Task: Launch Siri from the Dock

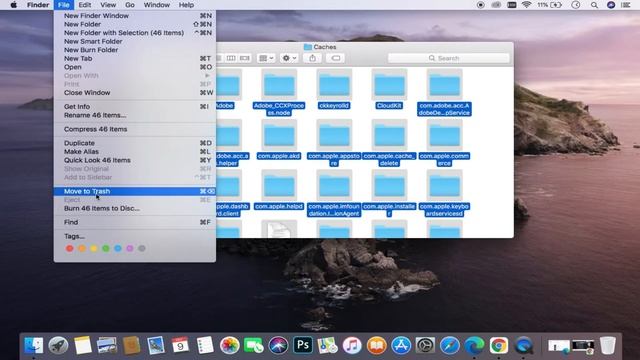Action: 278,345
